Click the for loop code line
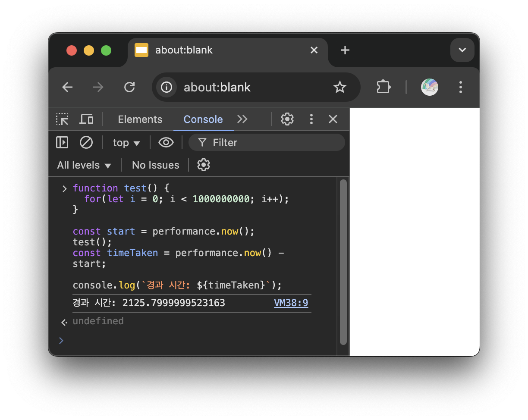This screenshot has height=420, width=528. [x=186, y=199]
